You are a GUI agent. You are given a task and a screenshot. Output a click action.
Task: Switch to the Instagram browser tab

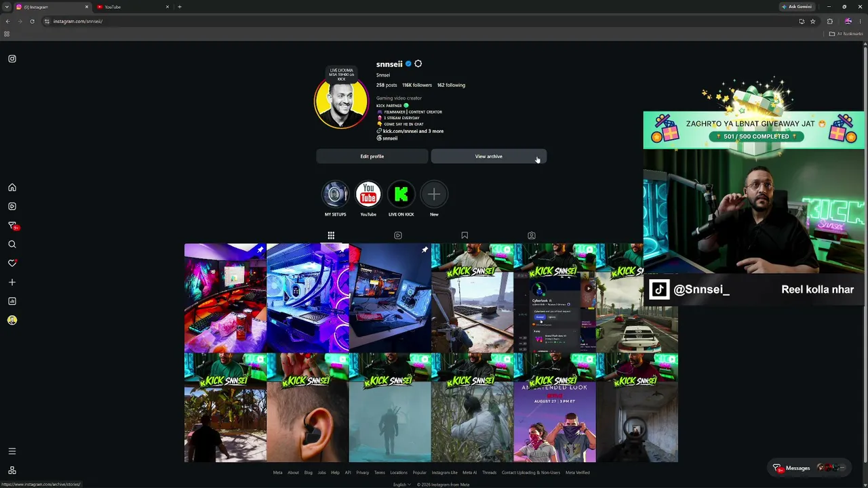pos(53,7)
